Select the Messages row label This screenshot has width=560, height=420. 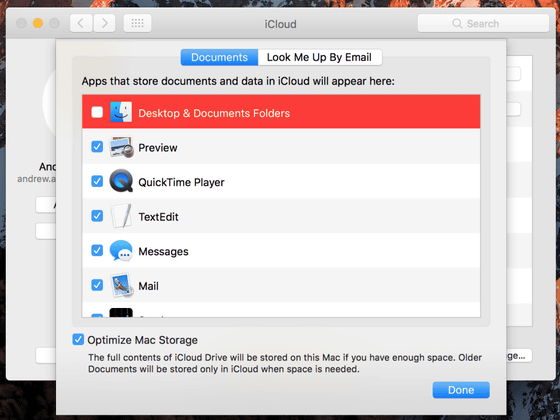[163, 251]
